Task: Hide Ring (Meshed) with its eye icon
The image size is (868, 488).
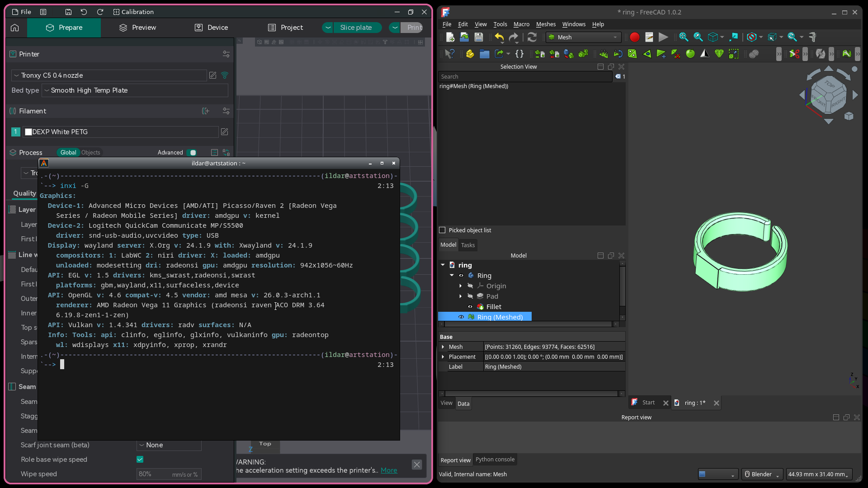Action: (461, 317)
